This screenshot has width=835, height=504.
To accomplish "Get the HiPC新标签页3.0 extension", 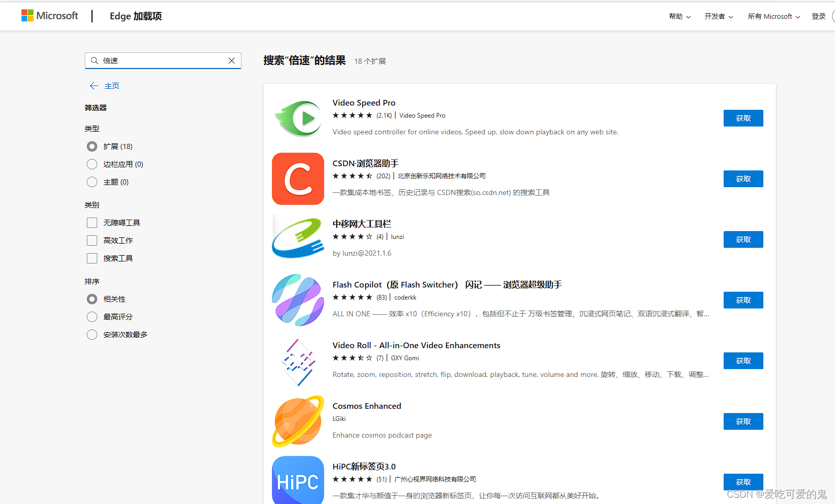I will (x=743, y=482).
